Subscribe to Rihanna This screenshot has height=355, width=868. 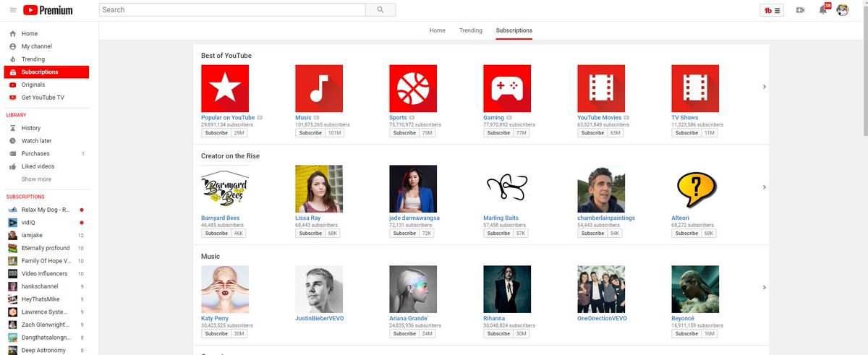pyautogui.click(x=498, y=334)
